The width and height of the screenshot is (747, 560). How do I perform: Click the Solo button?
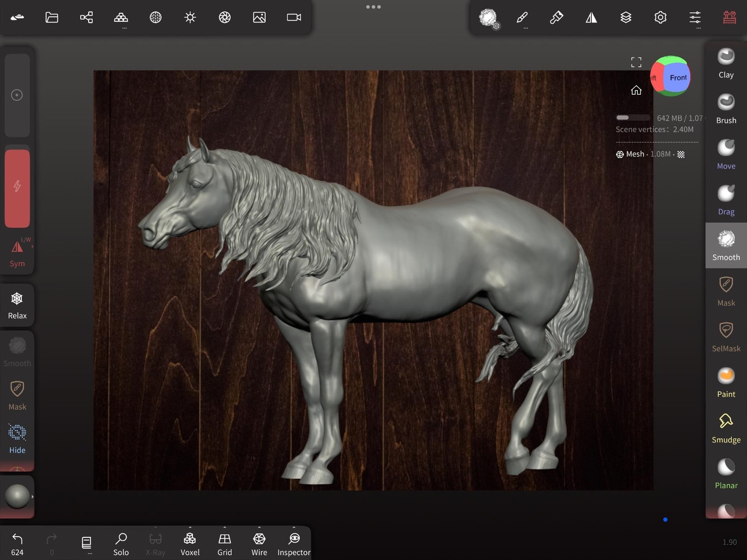pyautogui.click(x=121, y=544)
